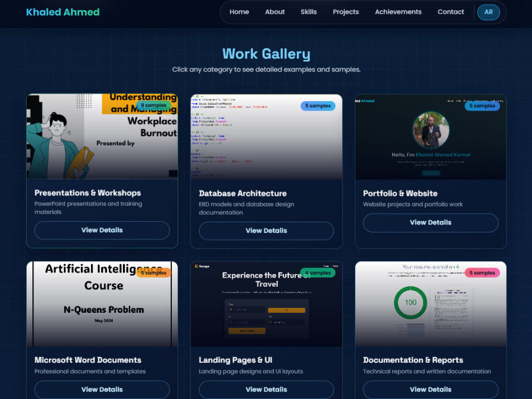
Task: View Details for Documentation & Reports
Action: coord(430,389)
